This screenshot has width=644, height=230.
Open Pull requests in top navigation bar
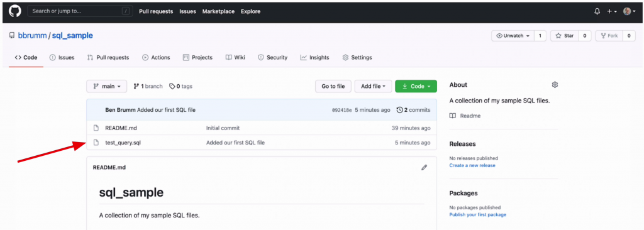tap(156, 11)
